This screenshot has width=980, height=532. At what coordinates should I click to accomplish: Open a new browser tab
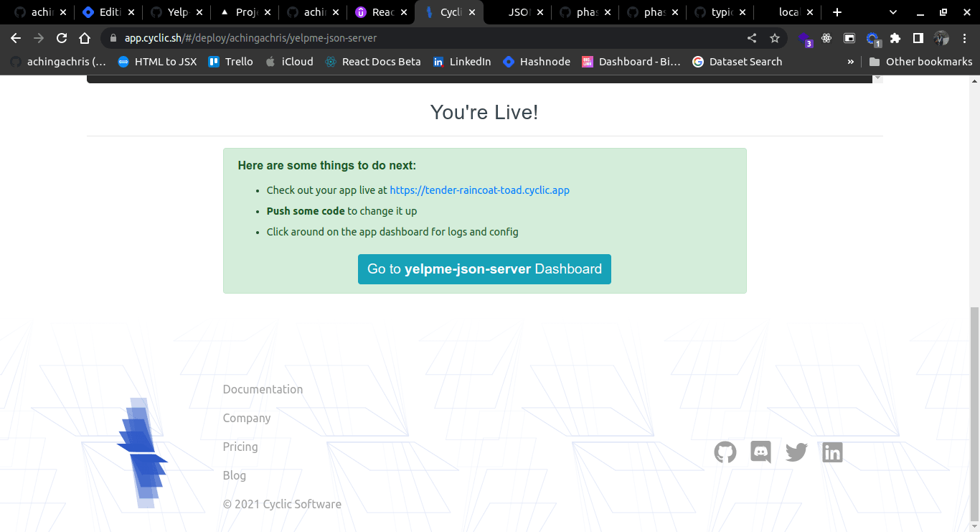(837, 12)
